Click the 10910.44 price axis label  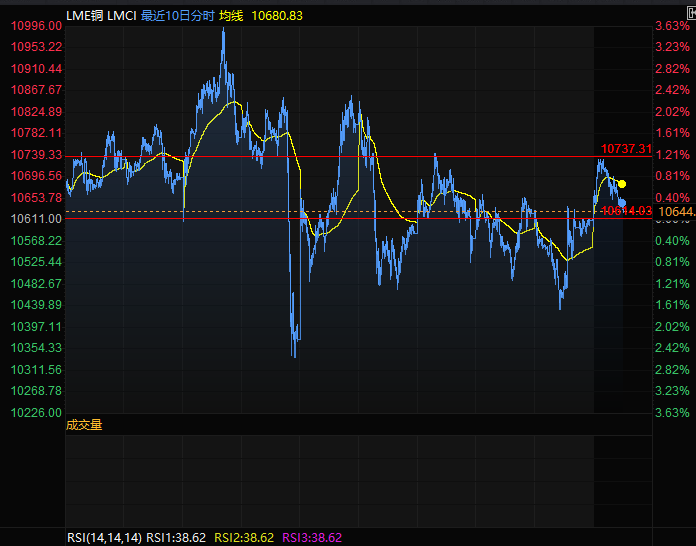click(36, 69)
